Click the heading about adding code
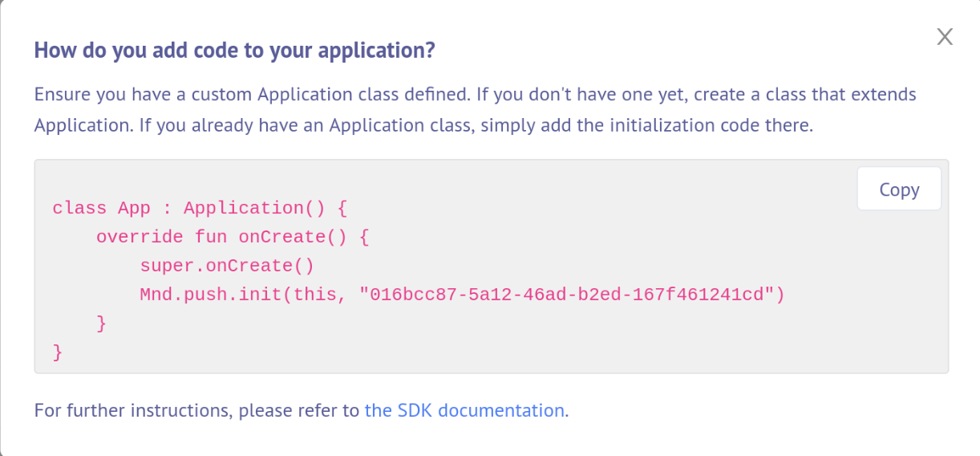Viewport: 980px width, 456px height. [234, 51]
